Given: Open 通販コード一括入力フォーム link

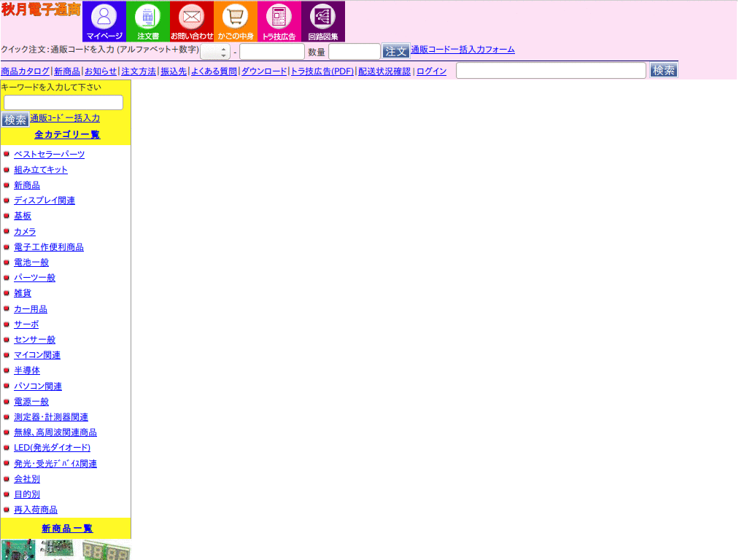Looking at the screenshot, I should click(462, 50).
